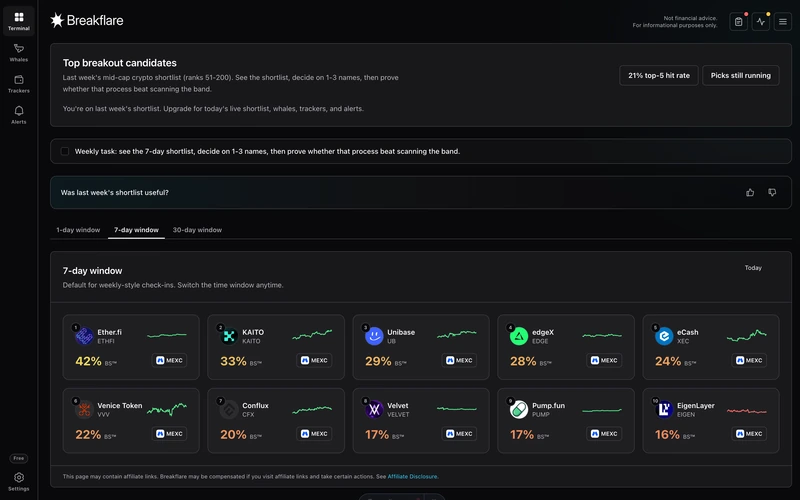
Task: Click the Venice Token sparkline chart
Action: coord(167,409)
